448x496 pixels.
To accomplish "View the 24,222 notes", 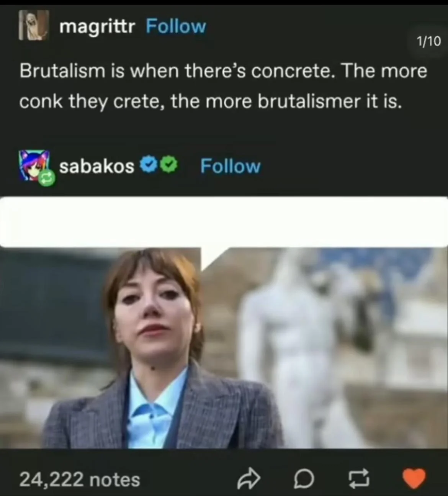I will point(80,480).
